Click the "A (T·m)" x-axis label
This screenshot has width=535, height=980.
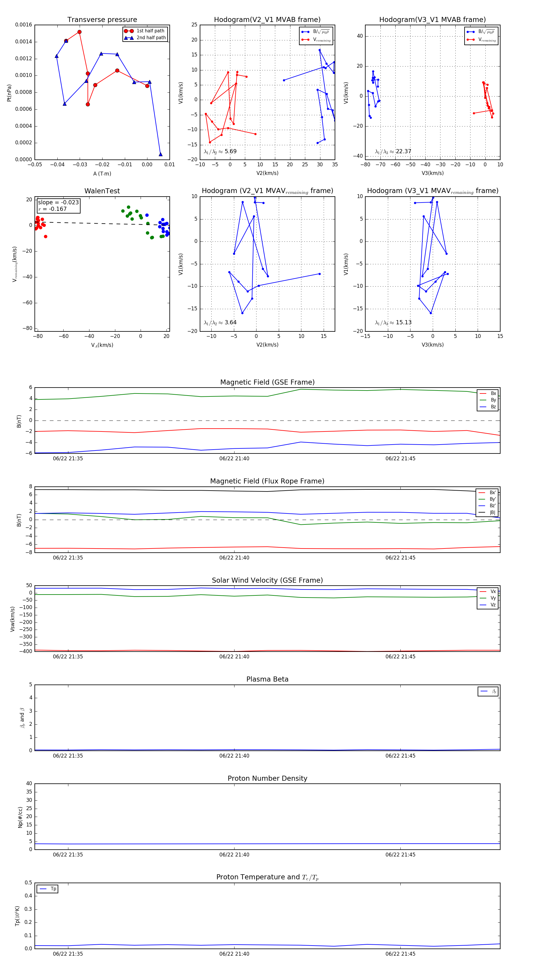coord(102,173)
